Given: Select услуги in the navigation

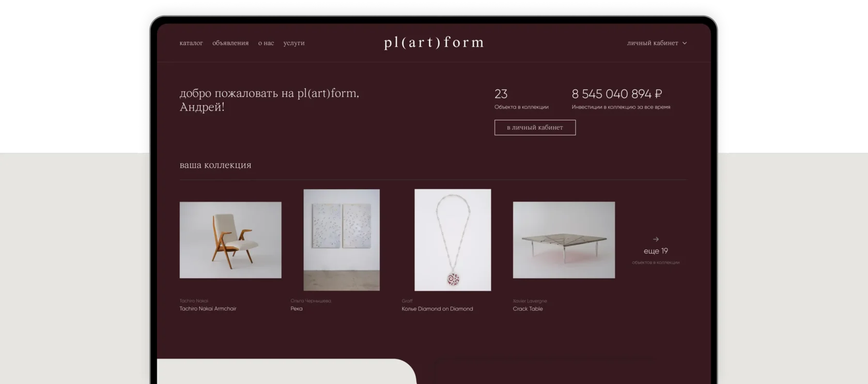Looking at the screenshot, I should (294, 43).
